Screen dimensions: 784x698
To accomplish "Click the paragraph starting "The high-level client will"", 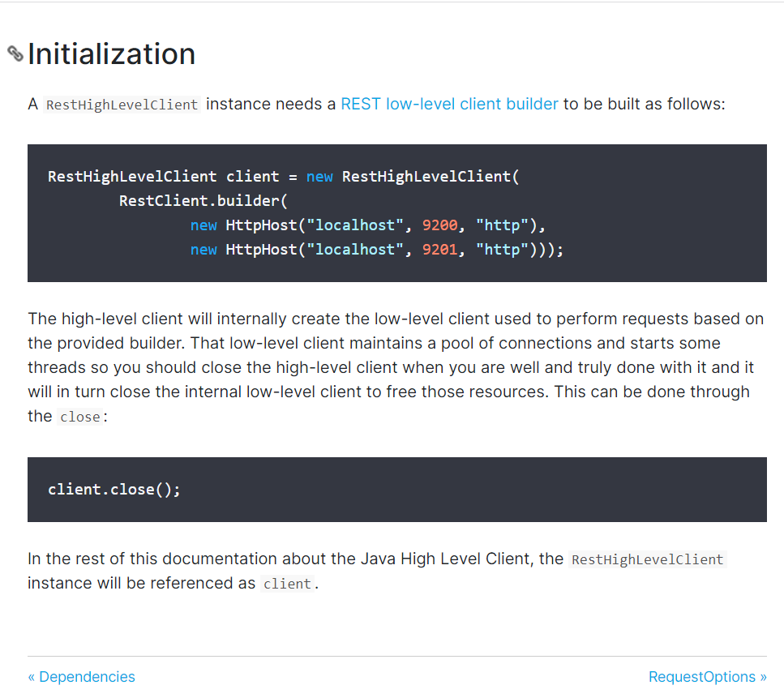I will pyautogui.click(x=396, y=367).
